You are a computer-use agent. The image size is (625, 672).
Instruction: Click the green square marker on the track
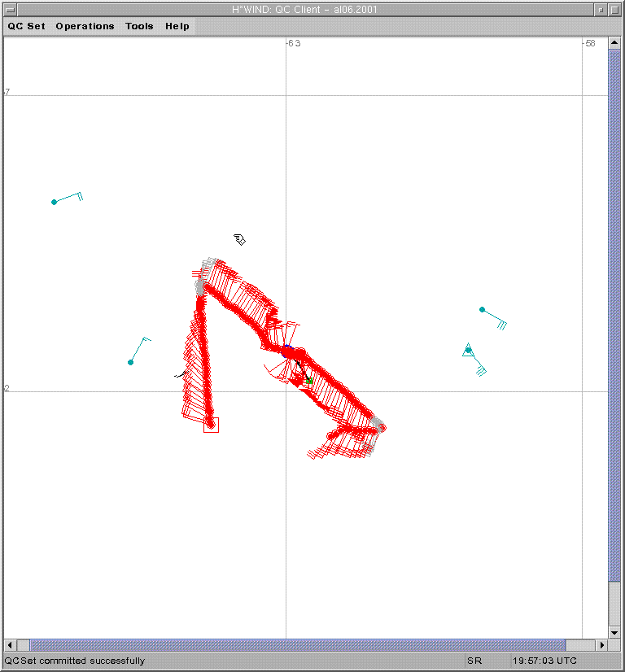coord(309,380)
